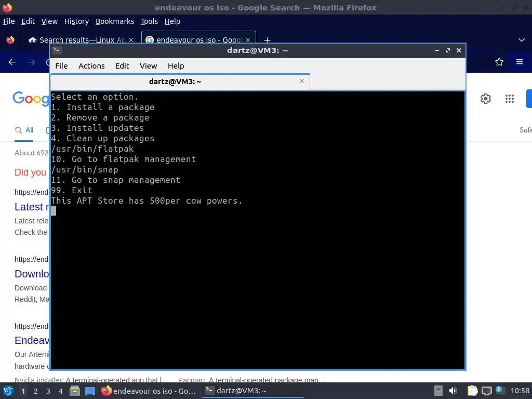The width and height of the screenshot is (532, 399).
Task: Click terminal line '3. Install updates'
Action: click(98, 128)
